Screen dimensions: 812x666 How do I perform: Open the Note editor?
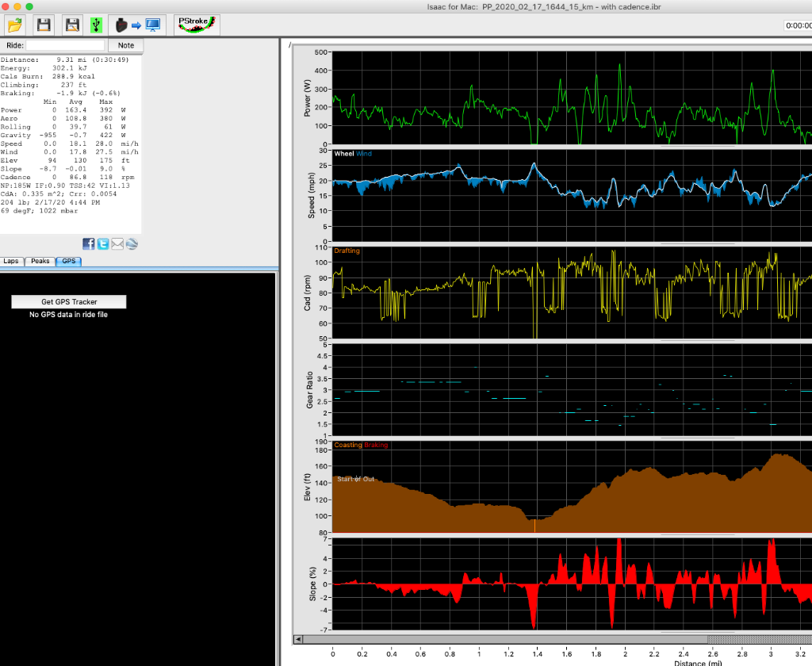click(x=125, y=45)
